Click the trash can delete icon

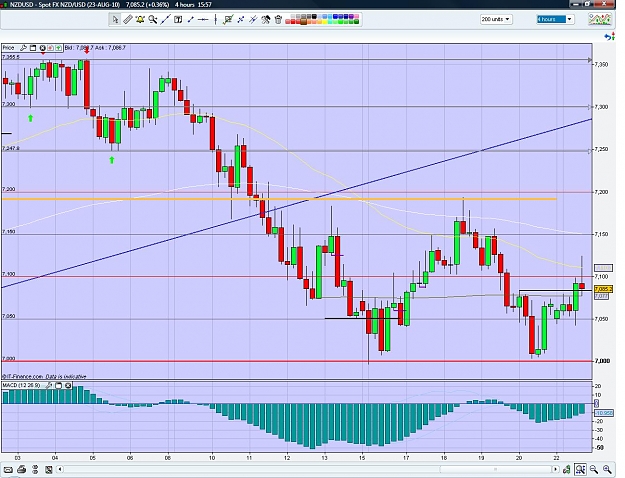coord(278,19)
